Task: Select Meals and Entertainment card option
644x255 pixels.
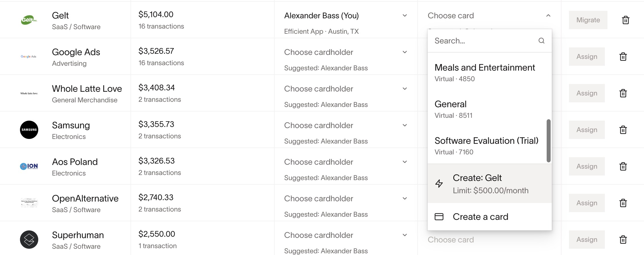Action: (x=487, y=73)
